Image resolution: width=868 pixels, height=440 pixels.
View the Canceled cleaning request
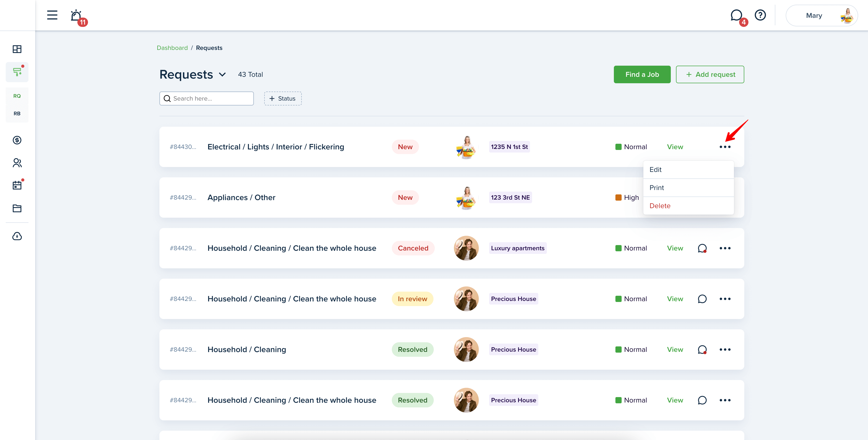675,248
